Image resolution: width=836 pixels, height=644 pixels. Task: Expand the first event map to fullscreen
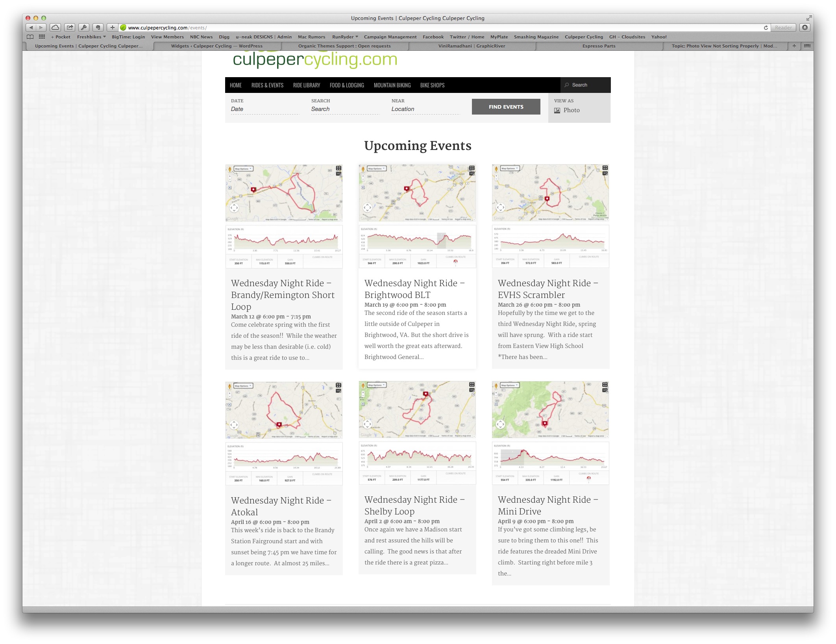[338, 168]
